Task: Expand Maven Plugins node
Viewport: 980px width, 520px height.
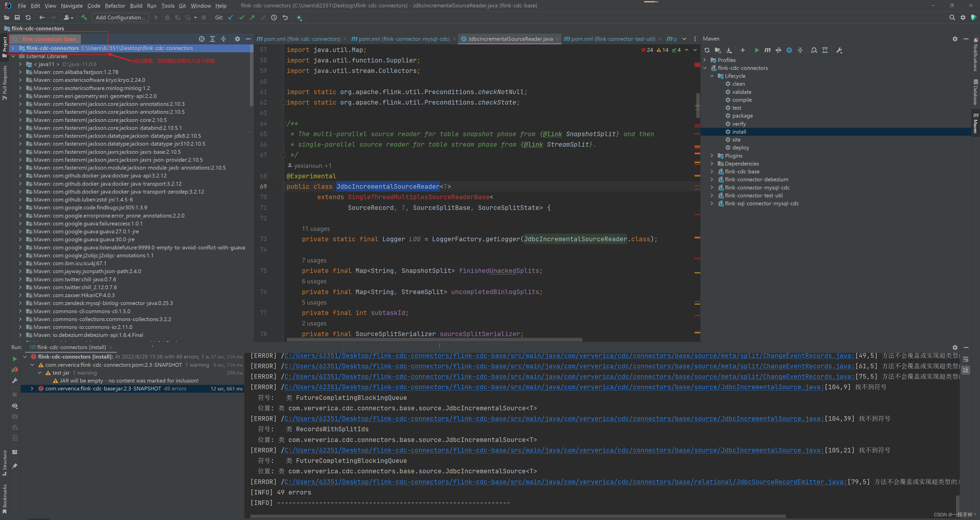Action: click(x=712, y=156)
